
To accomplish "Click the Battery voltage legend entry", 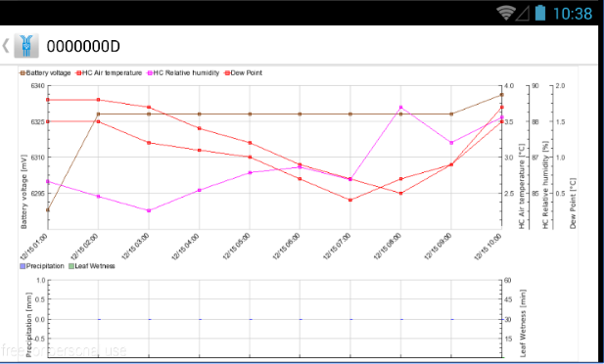I will coord(45,72).
